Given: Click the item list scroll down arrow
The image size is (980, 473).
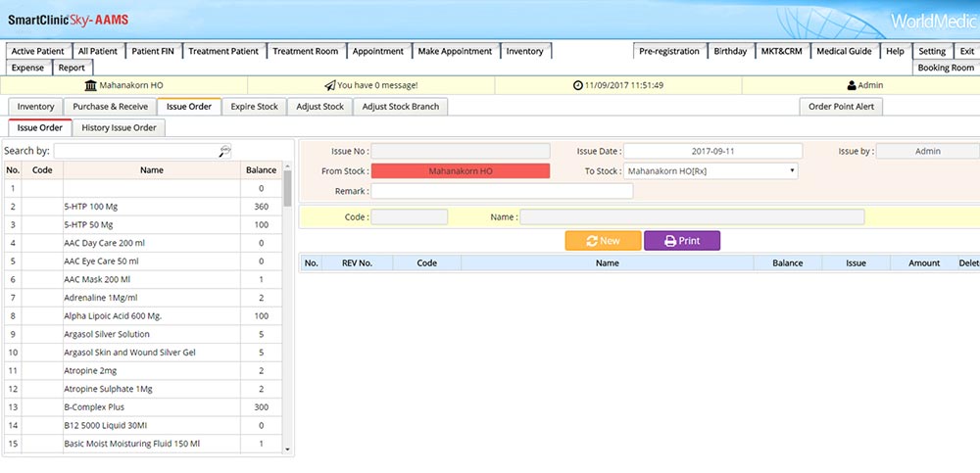Looking at the screenshot, I should pyautogui.click(x=287, y=449).
